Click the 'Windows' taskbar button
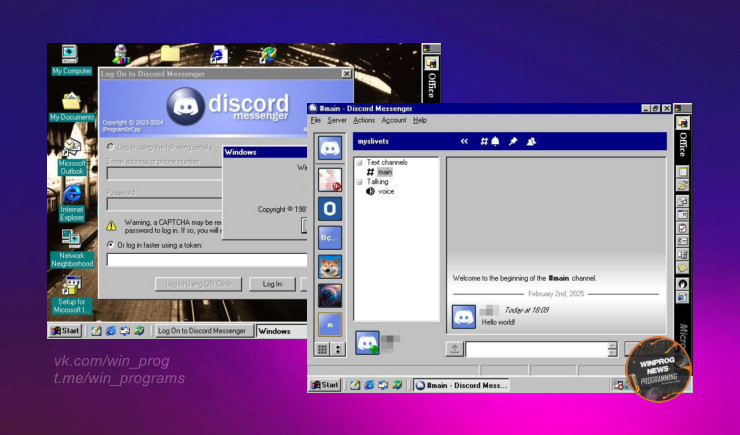This screenshot has width=740, height=435. [x=282, y=331]
